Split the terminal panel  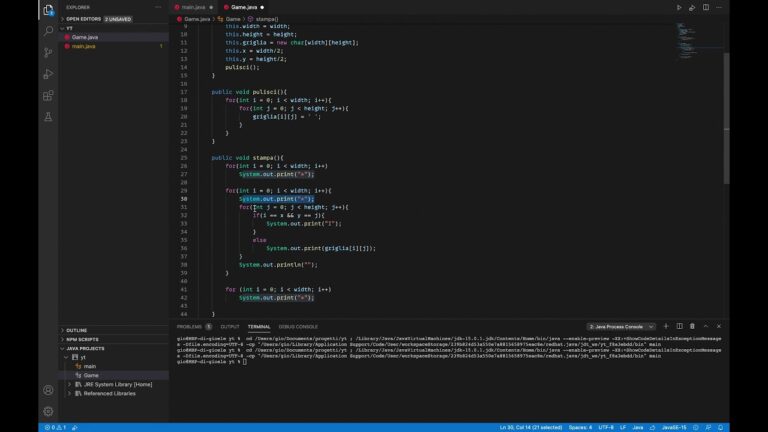click(x=679, y=326)
